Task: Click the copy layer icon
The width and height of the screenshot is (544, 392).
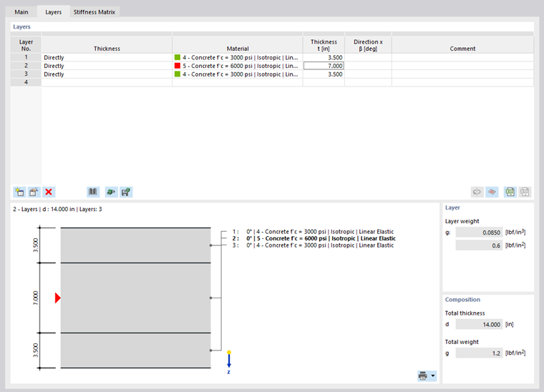Action: [34, 192]
